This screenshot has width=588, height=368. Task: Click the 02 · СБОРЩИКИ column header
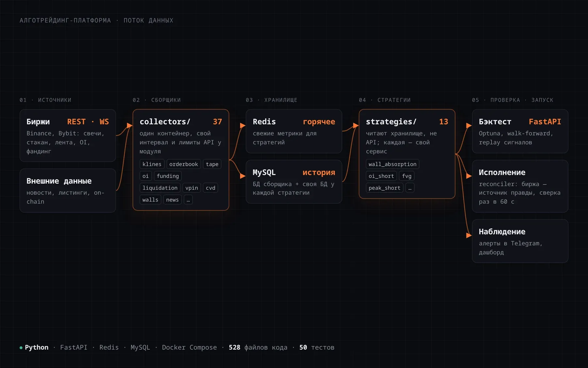click(157, 100)
